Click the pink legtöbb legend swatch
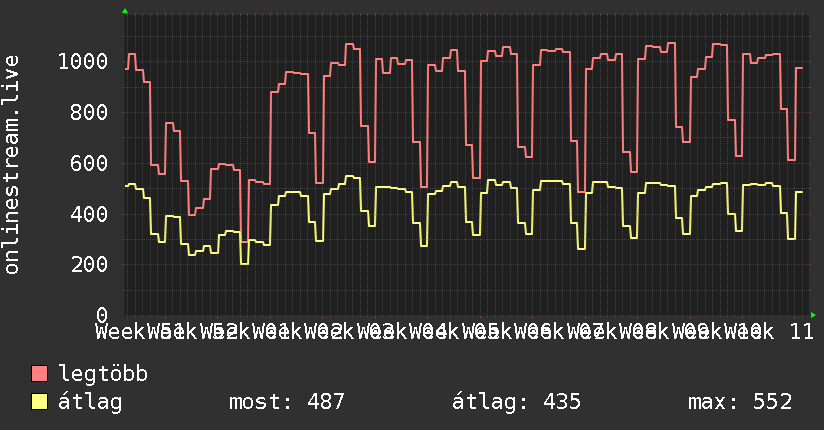Viewport: 824px width, 430px height. click(x=39, y=374)
